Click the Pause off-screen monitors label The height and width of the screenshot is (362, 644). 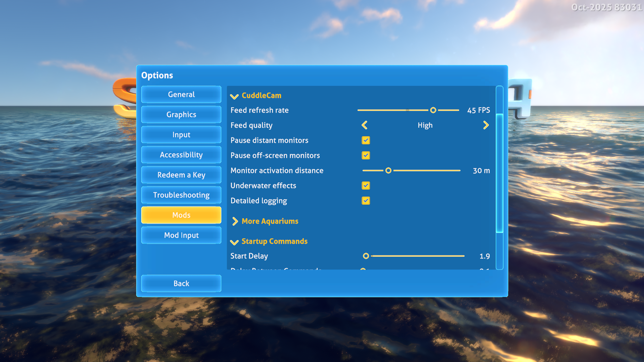pos(275,156)
